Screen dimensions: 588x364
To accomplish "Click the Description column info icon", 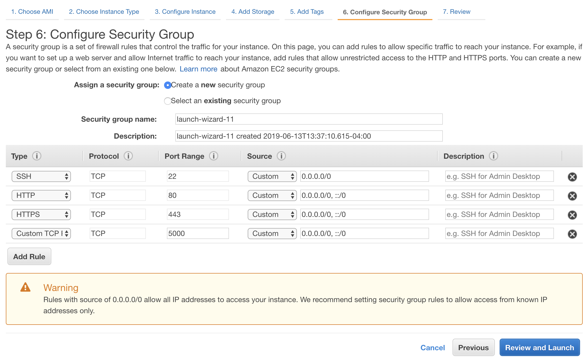I will tap(494, 156).
